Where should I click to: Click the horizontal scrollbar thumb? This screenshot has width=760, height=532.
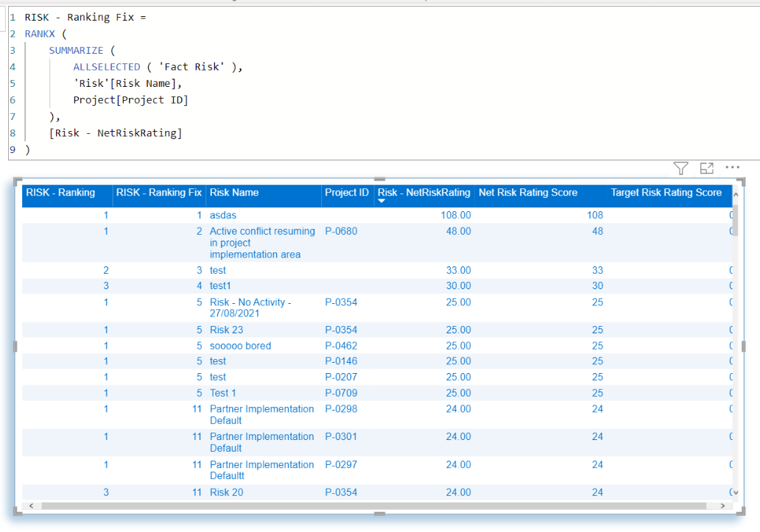click(373, 506)
